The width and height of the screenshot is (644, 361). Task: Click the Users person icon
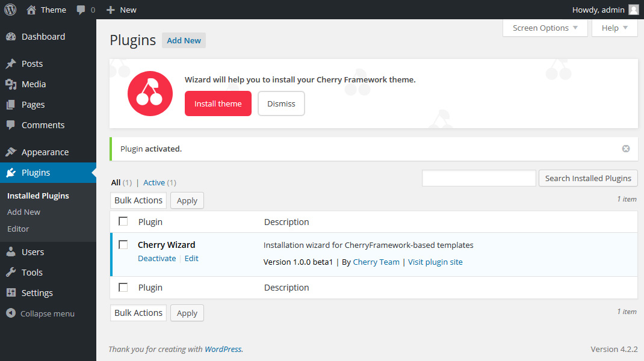(x=11, y=251)
